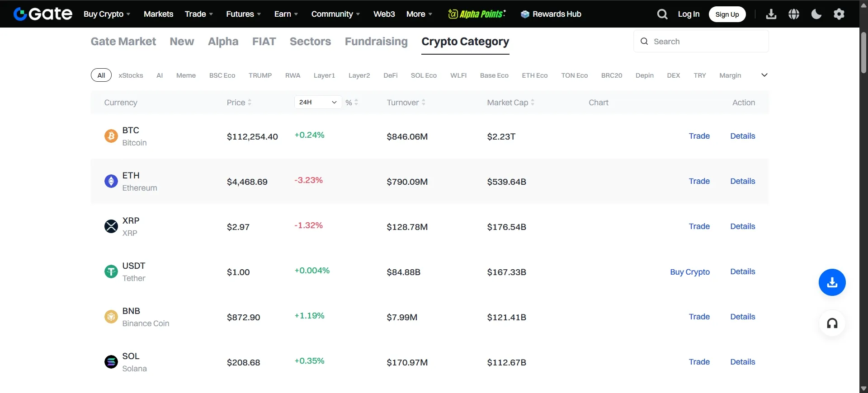The image size is (868, 393).
Task: Click the Tether coin icon
Action: 111,271
